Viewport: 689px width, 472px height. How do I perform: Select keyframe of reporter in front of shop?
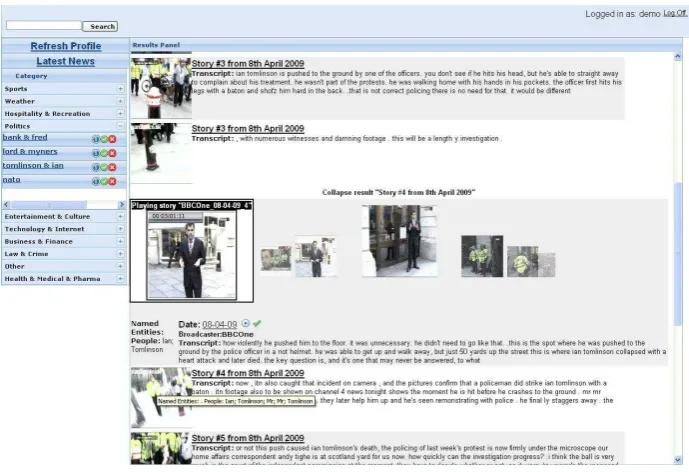pyautogui.click(x=315, y=256)
